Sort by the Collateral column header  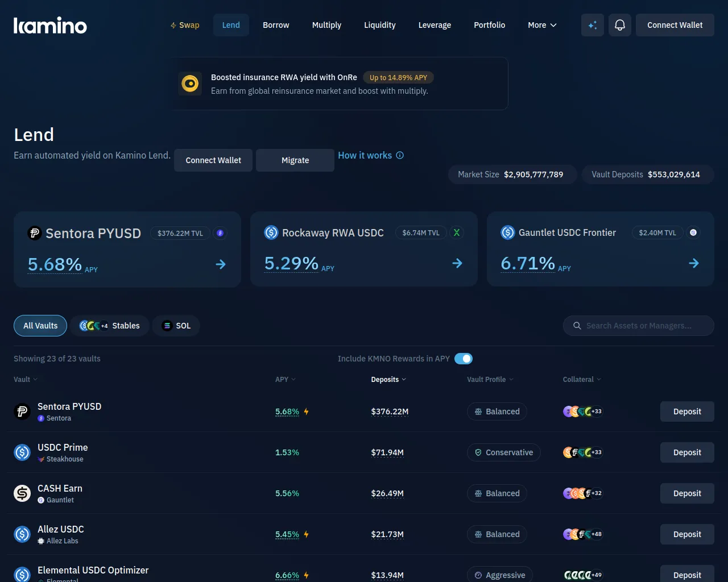582,379
